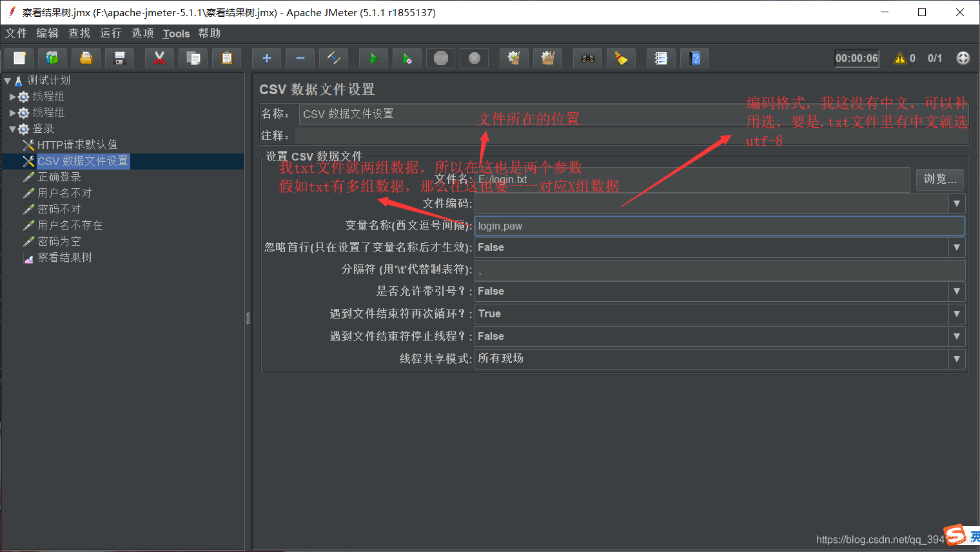
Task: Open the 线程共享模式 dropdown
Action: point(957,359)
